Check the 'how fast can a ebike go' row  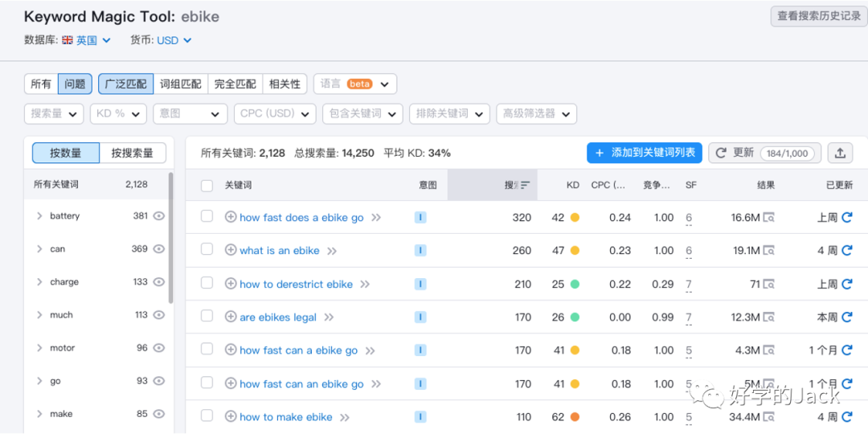207,350
